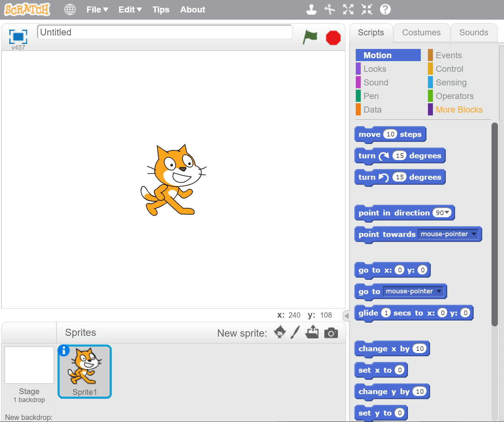504x422 pixels.
Task: Collapse stage with the small arrow
Action: tap(346, 316)
